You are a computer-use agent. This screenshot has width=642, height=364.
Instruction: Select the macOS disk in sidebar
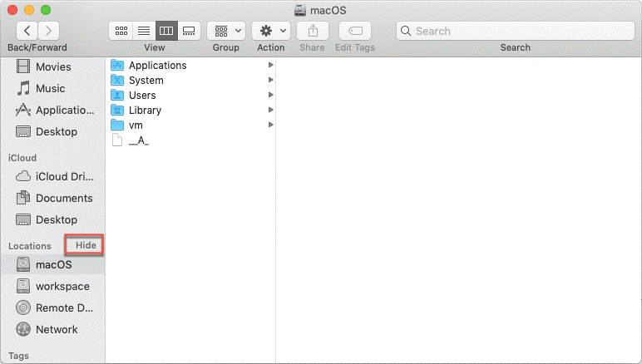(53, 264)
